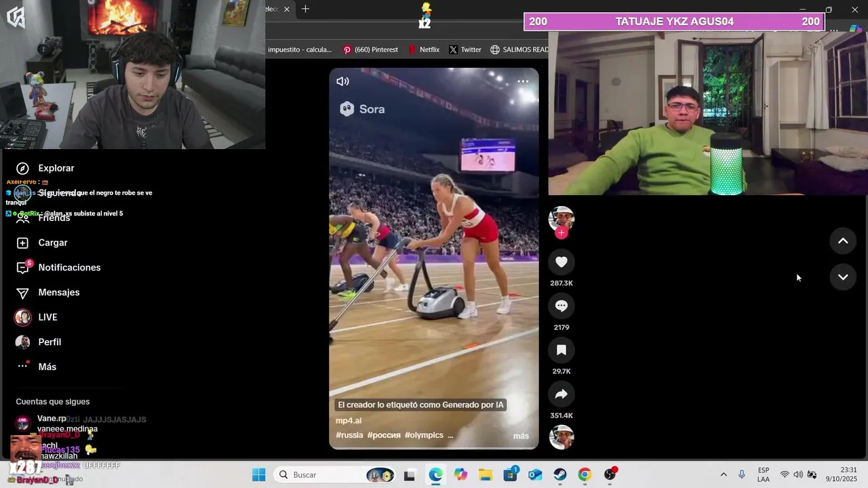
Task: Click the Sora watermark on the video
Action: 362,108
